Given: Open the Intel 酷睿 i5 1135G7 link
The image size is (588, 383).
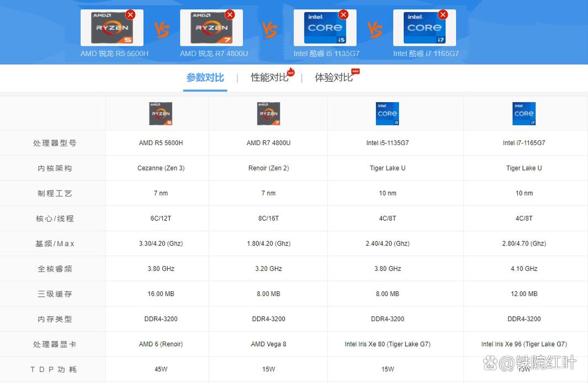Looking at the screenshot, I should click(327, 54).
